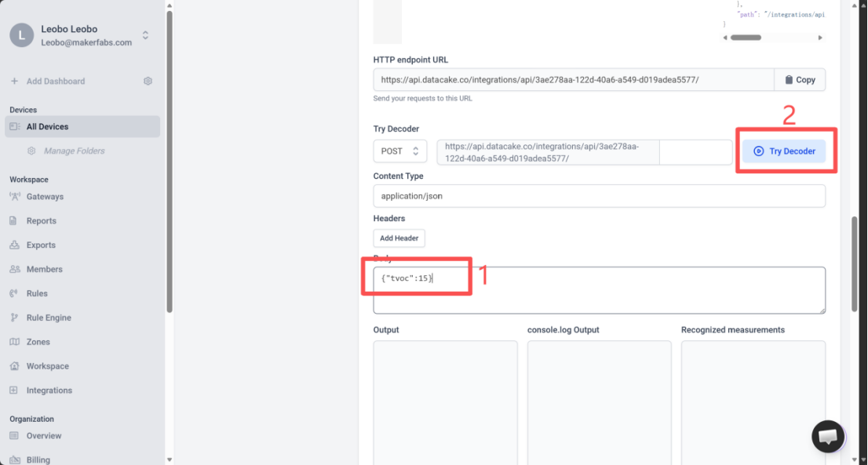Open dashboard settings gear icon
The image size is (868, 465).
pos(148,82)
